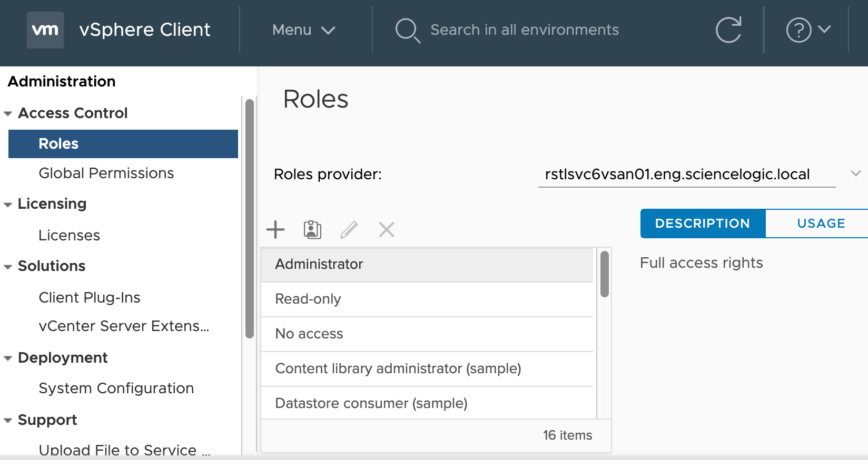Open Global Permissions in sidebar
Viewport: 868px width, 466px height.
click(x=106, y=173)
